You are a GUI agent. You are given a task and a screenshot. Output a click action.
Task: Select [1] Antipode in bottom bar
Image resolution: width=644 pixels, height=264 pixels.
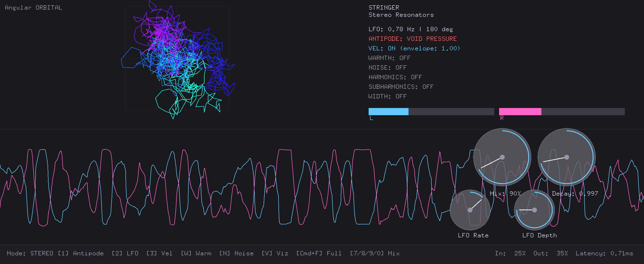point(81,253)
